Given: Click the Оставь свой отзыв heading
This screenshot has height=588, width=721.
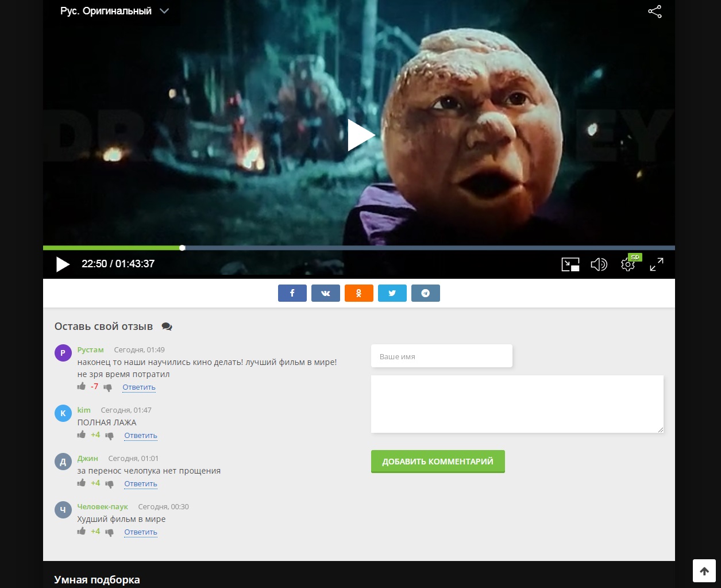Looking at the screenshot, I should click(104, 326).
